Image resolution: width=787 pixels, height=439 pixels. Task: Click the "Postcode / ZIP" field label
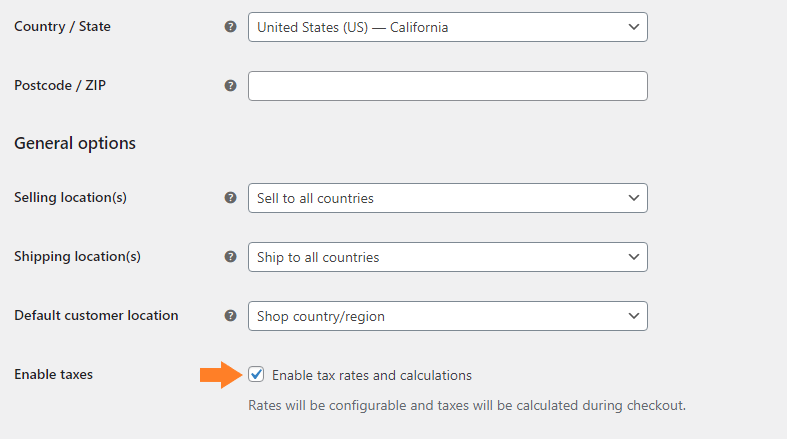point(60,86)
